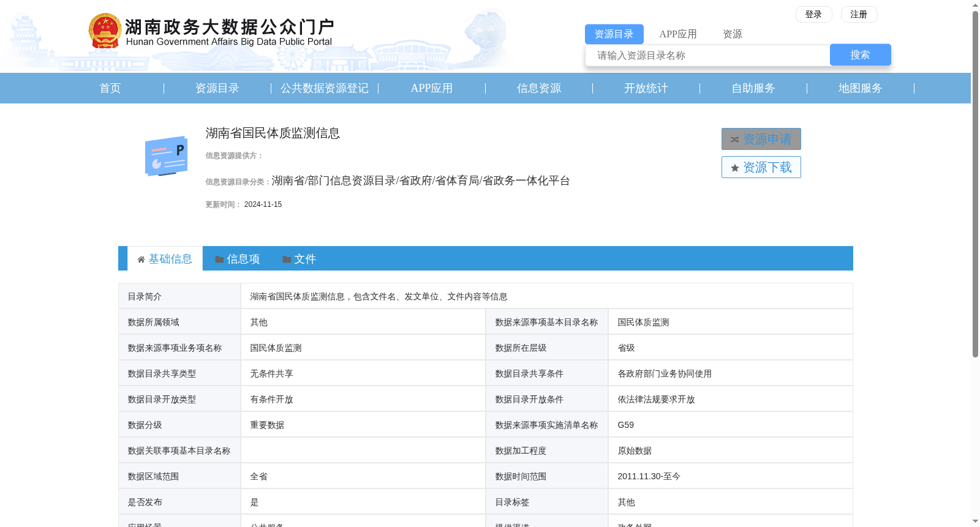Click the 数据分级 label cell
980x527 pixels.
[x=179, y=425]
